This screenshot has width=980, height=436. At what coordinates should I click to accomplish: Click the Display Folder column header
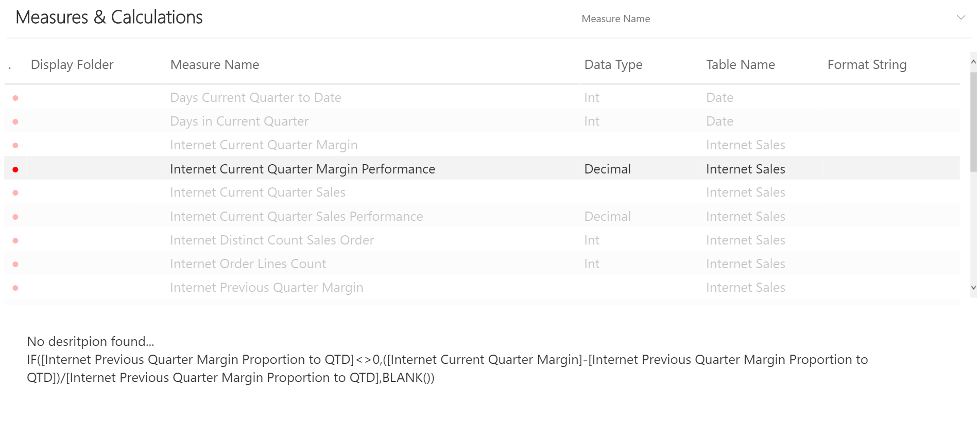(72, 64)
